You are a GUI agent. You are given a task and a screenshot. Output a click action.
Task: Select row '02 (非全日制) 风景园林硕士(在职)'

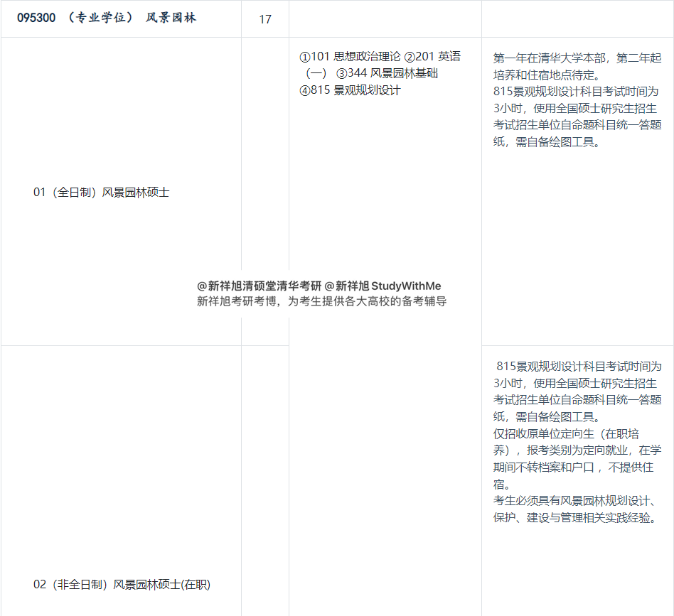coord(122,584)
